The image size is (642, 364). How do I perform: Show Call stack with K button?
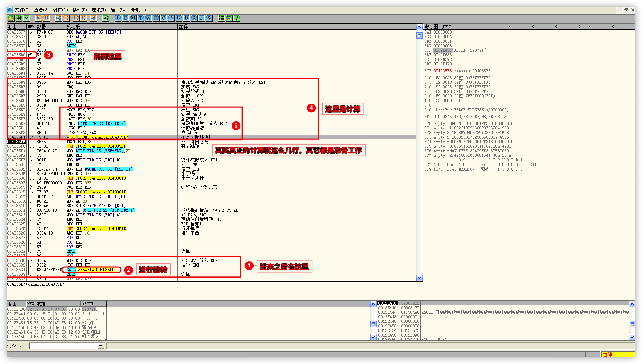pos(179,18)
